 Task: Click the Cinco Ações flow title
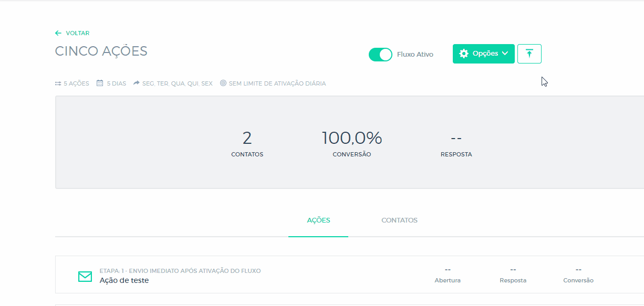click(x=101, y=51)
